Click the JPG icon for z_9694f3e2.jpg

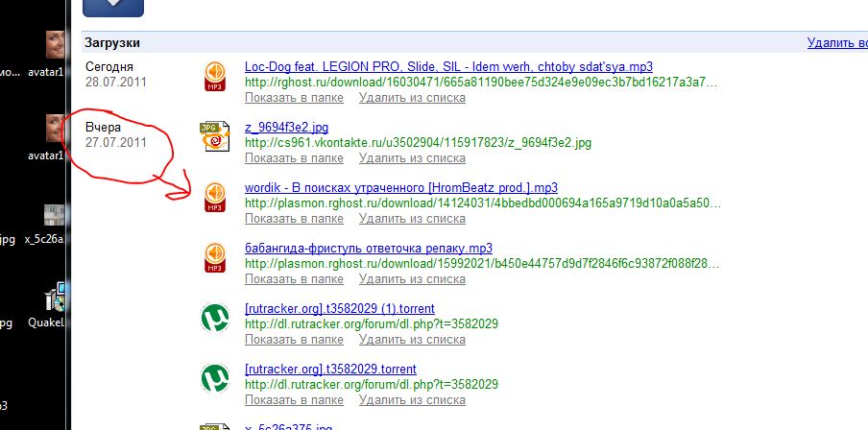(x=214, y=137)
